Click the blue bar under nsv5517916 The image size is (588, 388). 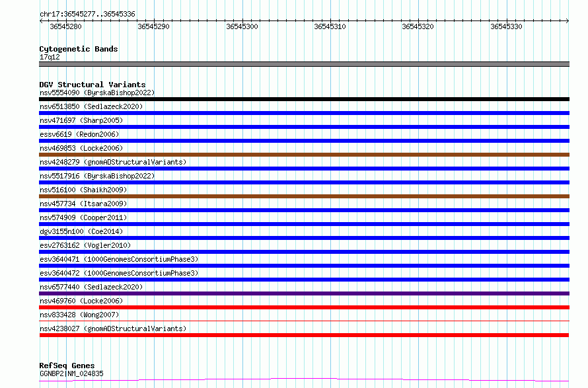click(304, 182)
